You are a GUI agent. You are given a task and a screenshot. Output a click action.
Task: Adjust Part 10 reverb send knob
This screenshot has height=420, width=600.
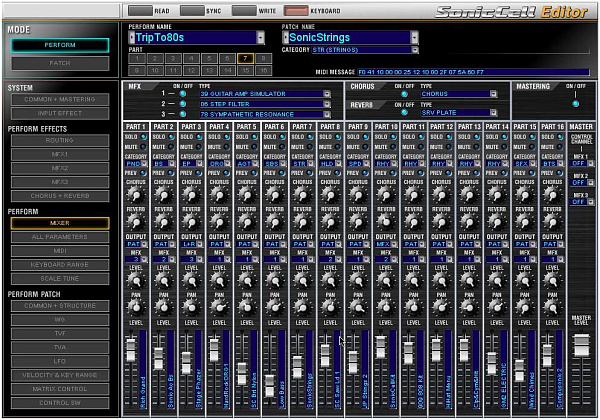(x=385, y=222)
